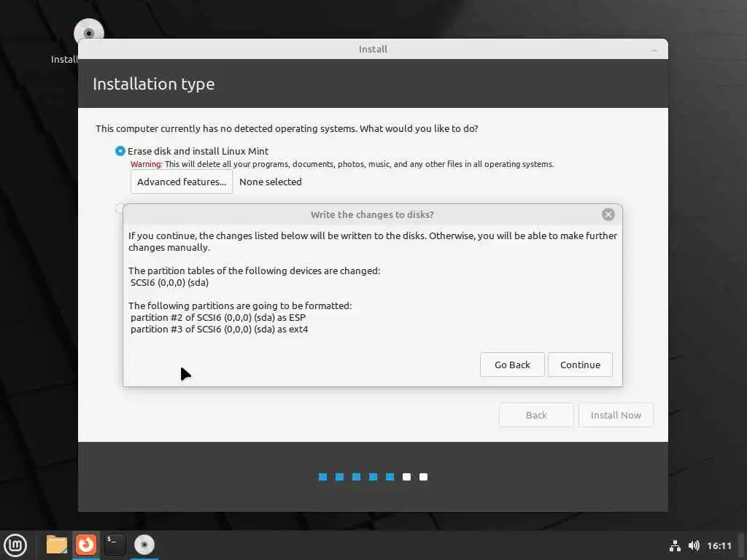The image size is (747, 560).
Task: Launch Firefox from the panel
Action: (x=86, y=545)
